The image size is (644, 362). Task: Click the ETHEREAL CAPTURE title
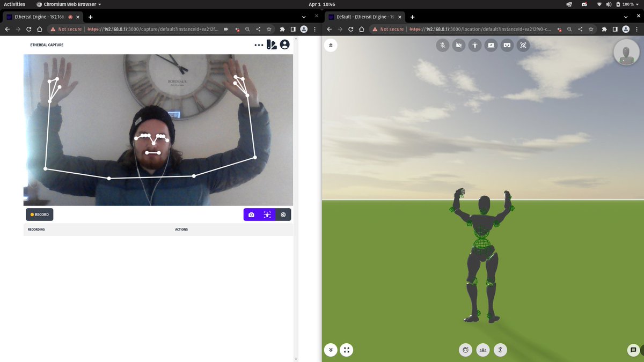coord(47,45)
